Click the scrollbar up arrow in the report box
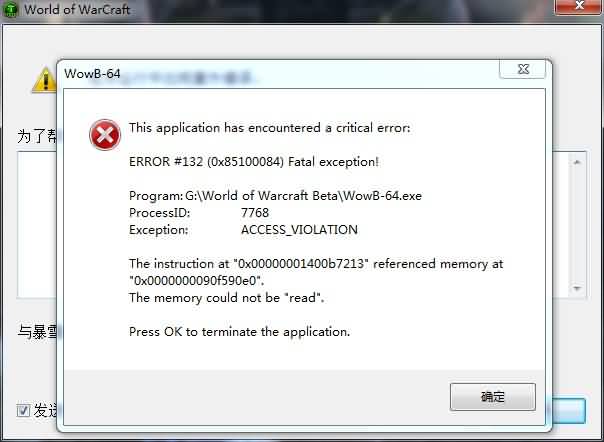The width and height of the screenshot is (604, 442). tap(577, 162)
